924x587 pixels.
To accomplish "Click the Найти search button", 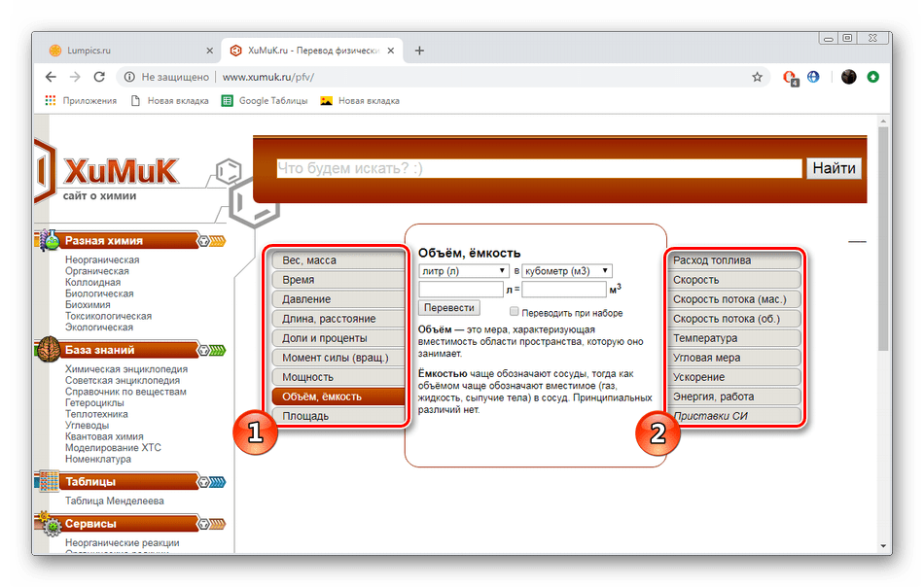I will [x=834, y=168].
